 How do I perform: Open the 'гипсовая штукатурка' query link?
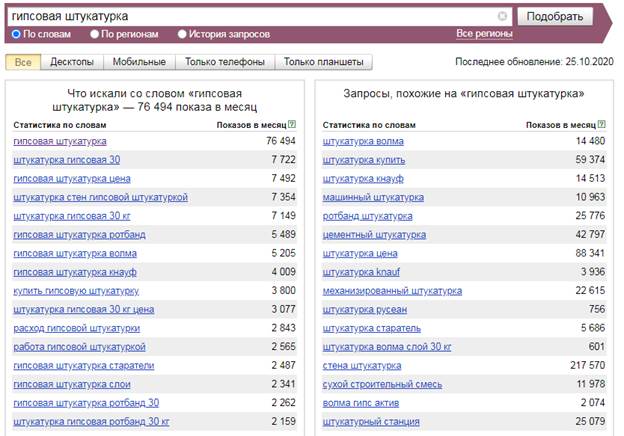pos(60,141)
